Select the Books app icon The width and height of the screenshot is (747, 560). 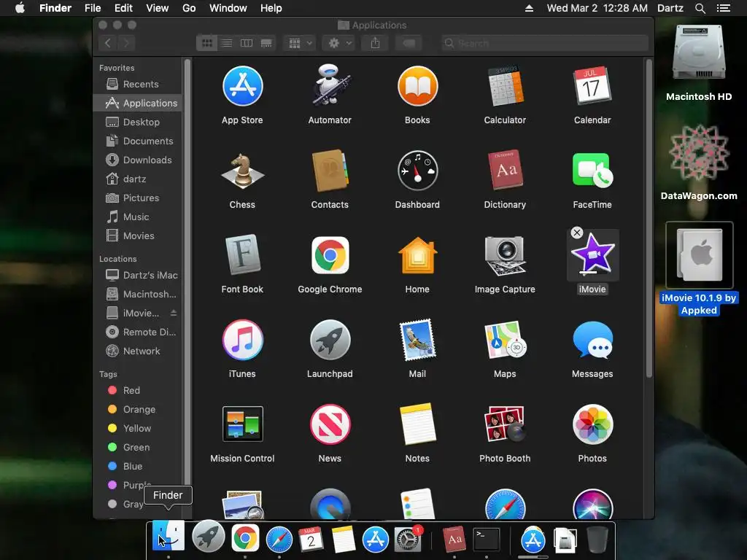click(417, 86)
